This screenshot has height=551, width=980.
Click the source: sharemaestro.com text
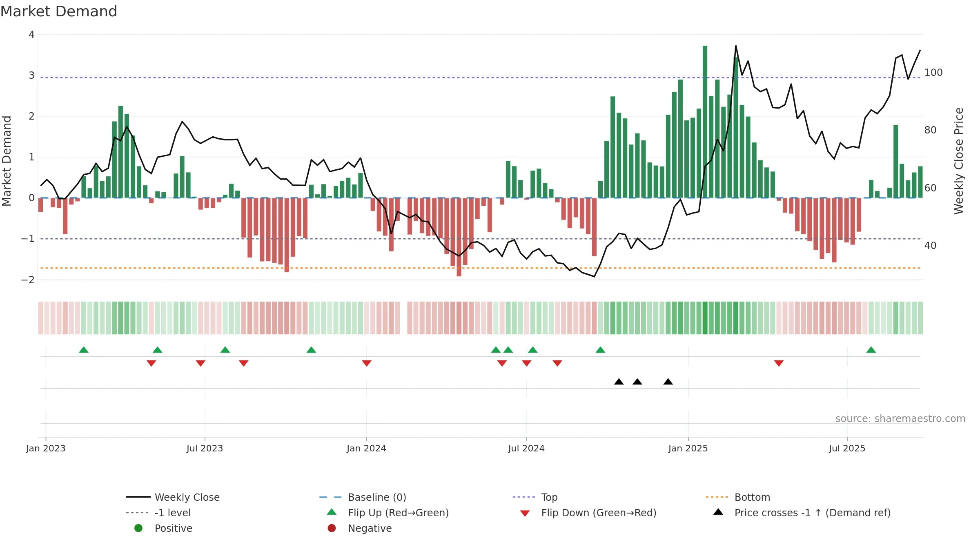click(900, 419)
